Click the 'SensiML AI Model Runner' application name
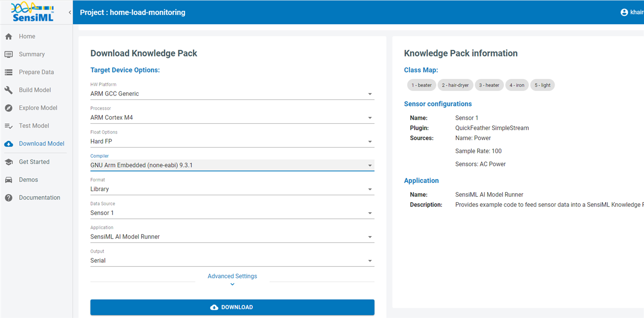 [x=489, y=195]
